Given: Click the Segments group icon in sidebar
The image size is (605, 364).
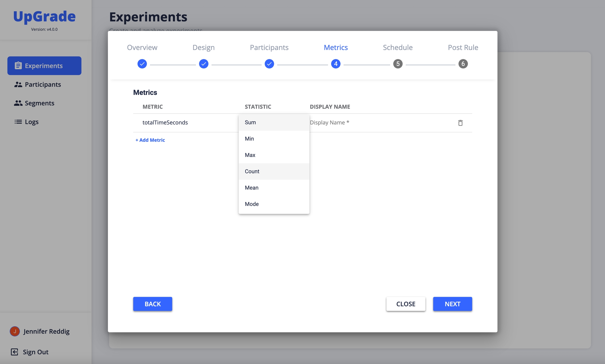Looking at the screenshot, I should point(18,103).
